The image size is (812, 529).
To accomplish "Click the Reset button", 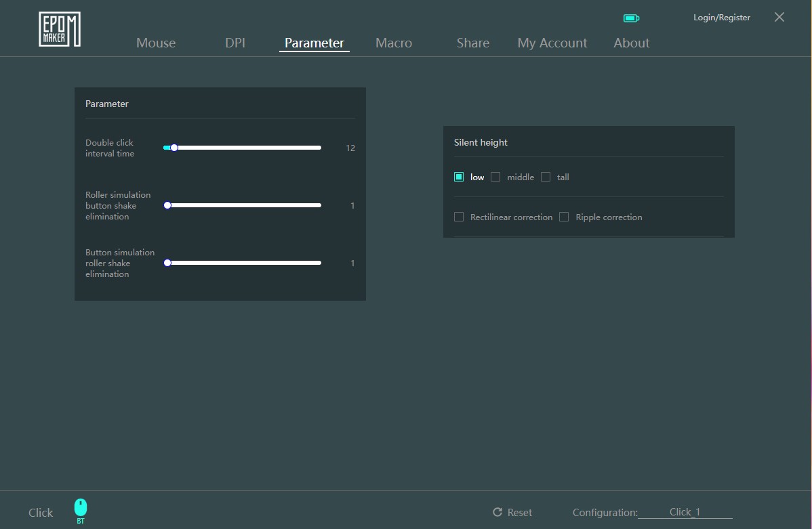I will pos(512,513).
